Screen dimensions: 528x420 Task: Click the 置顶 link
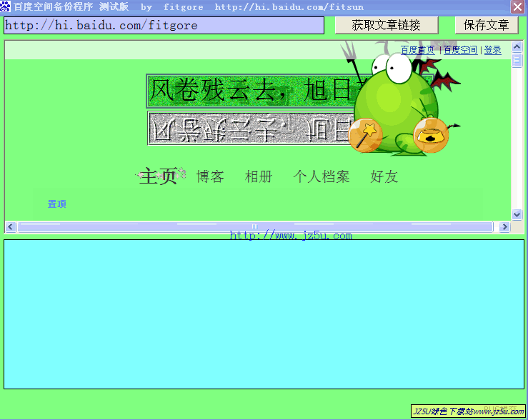click(x=57, y=204)
